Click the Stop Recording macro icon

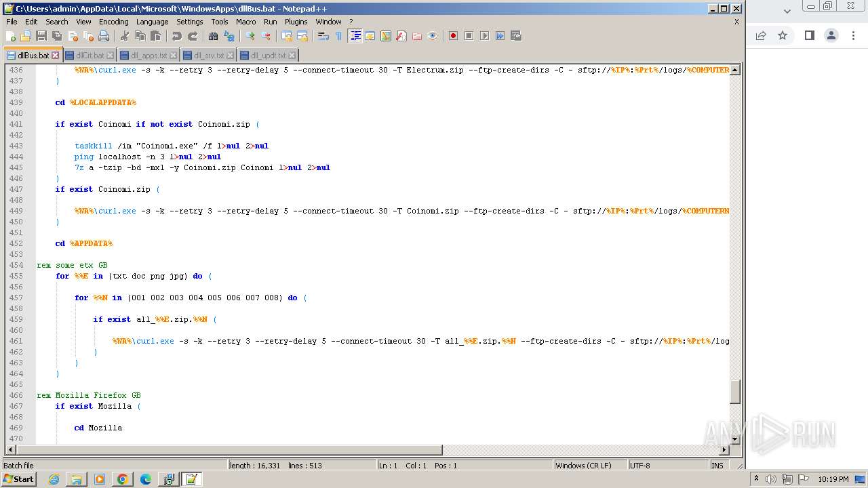point(469,36)
